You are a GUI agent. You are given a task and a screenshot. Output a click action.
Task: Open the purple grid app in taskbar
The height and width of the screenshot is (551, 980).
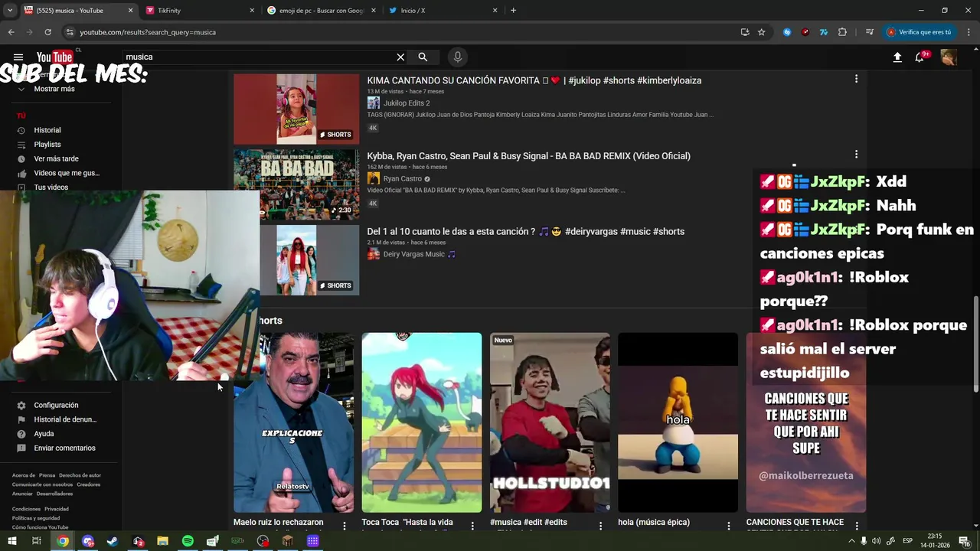[312, 541]
